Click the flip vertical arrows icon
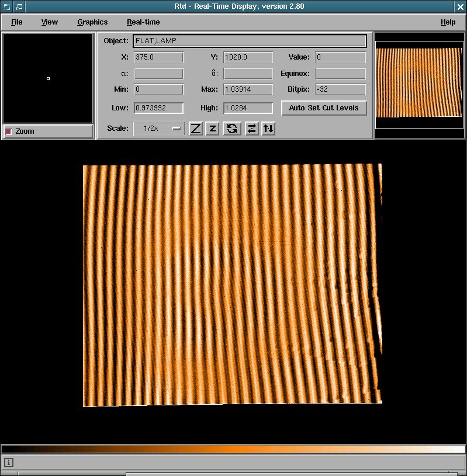Screen dimensions: 467x476 click(x=268, y=128)
